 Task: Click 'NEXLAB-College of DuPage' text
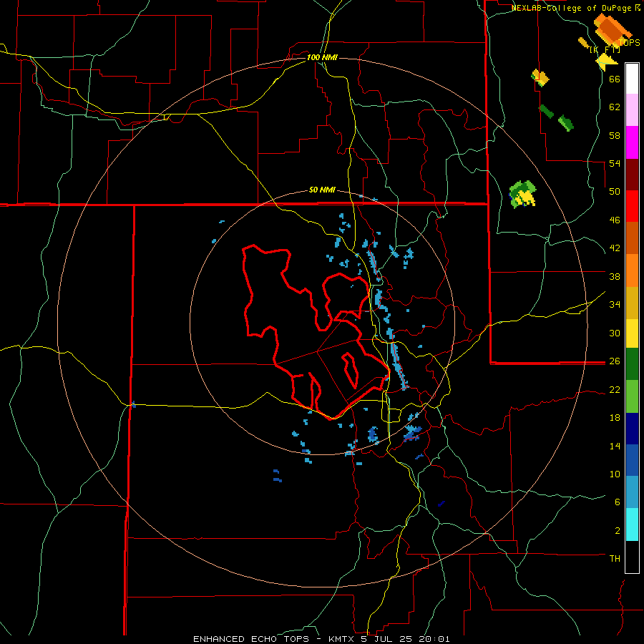[x=572, y=8]
